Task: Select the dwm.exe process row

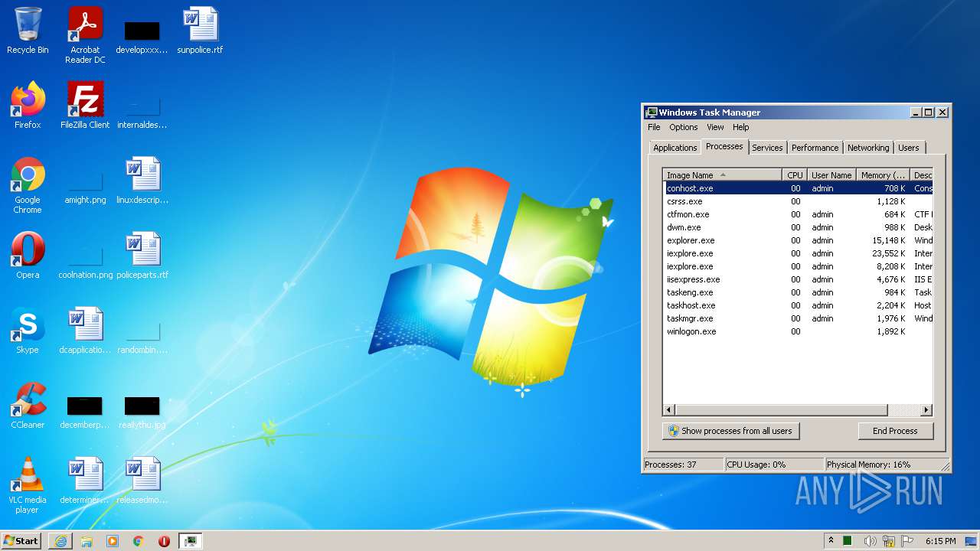Action: (798, 227)
